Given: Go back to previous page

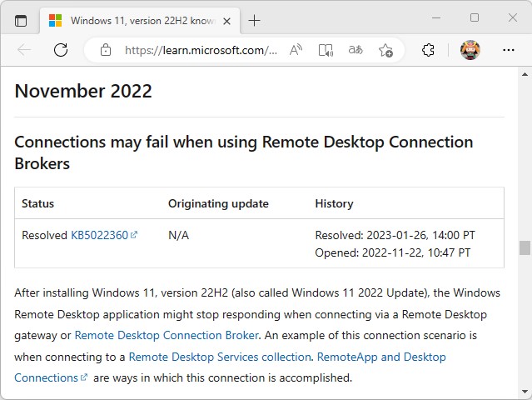Looking at the screenshot, I should 24,50.
